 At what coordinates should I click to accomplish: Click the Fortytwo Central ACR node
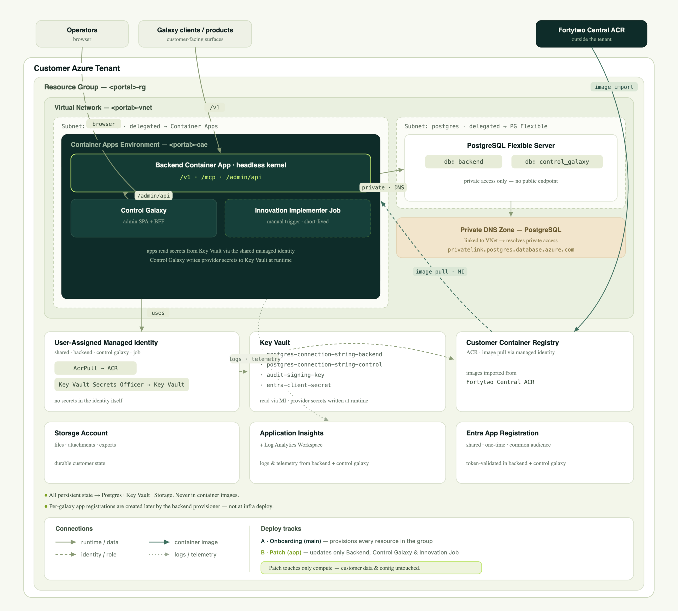pos(591,34)
